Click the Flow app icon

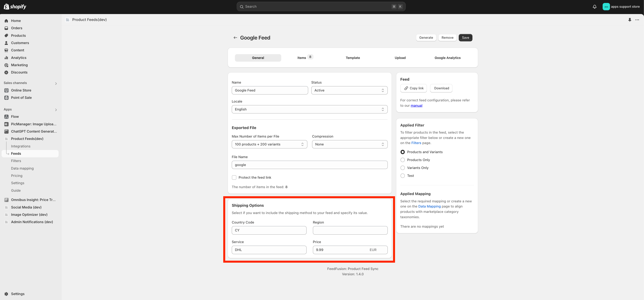(6, 117)
